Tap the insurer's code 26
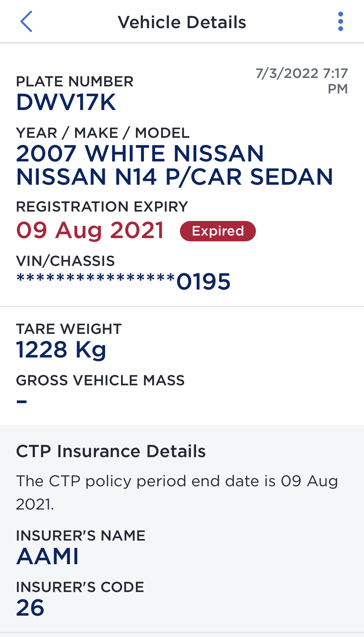 pyautogui.click(x=30, y=608)
